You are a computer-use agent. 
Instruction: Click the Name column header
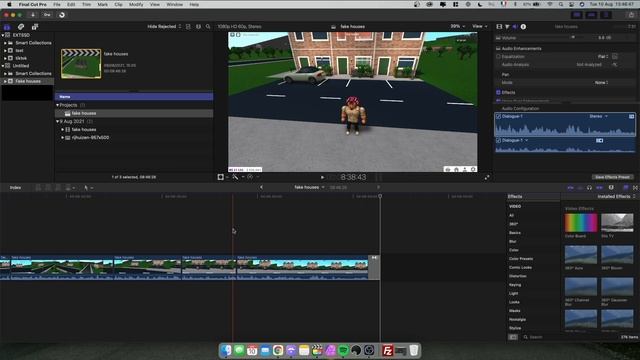click(x=134, y=97)
